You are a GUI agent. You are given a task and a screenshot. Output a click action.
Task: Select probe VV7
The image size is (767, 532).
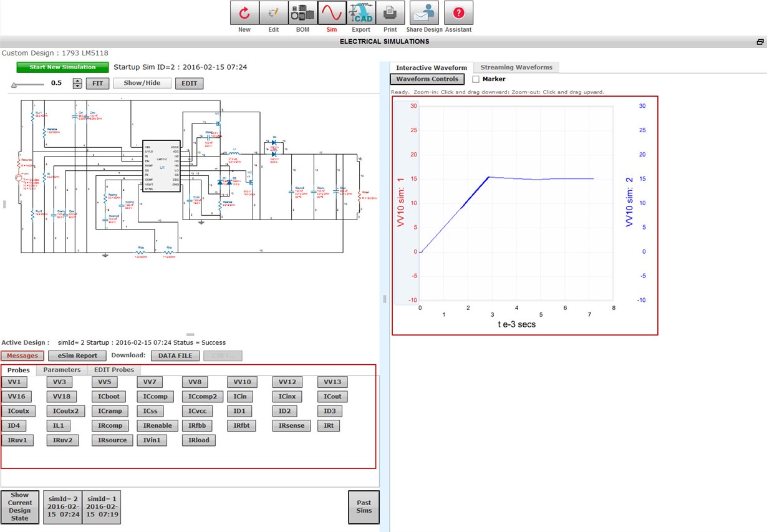150,382
